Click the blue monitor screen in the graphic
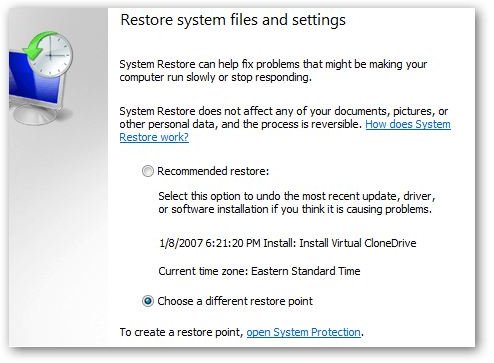This screenshot has height=363, width=494. [x=32, y=79]
